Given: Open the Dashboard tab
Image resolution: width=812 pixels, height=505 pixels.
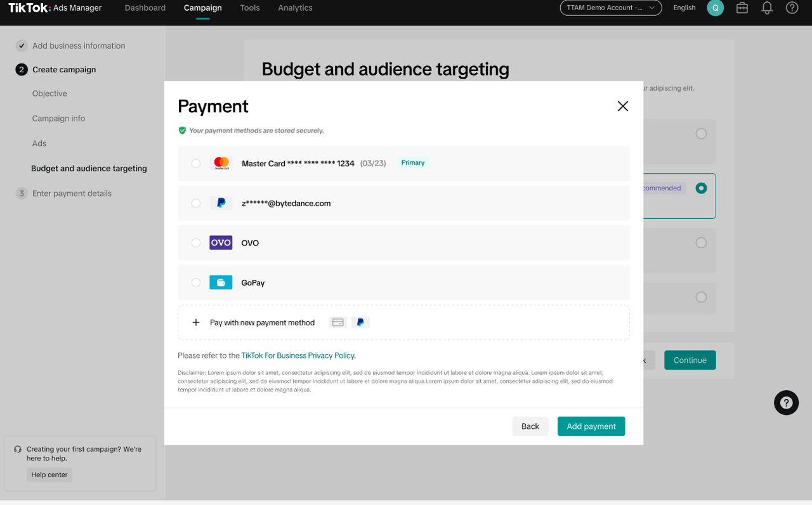Looking at the screenshot, I should (x=145, y=8).
